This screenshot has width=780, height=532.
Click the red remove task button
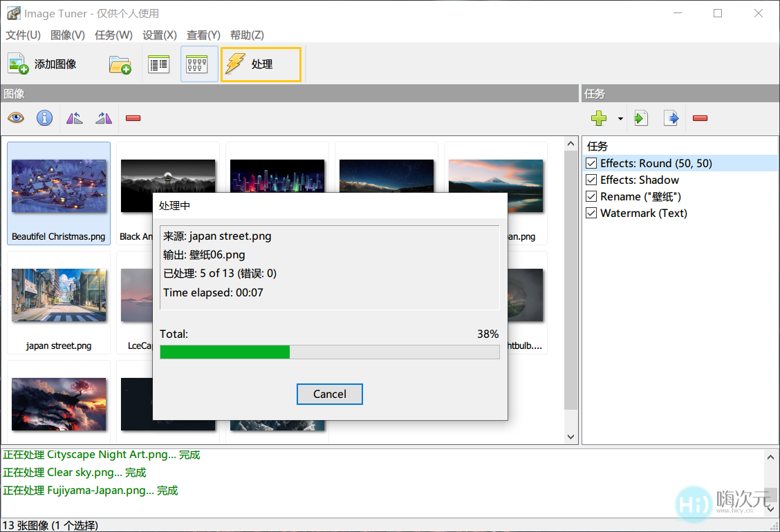pos(699,117)
